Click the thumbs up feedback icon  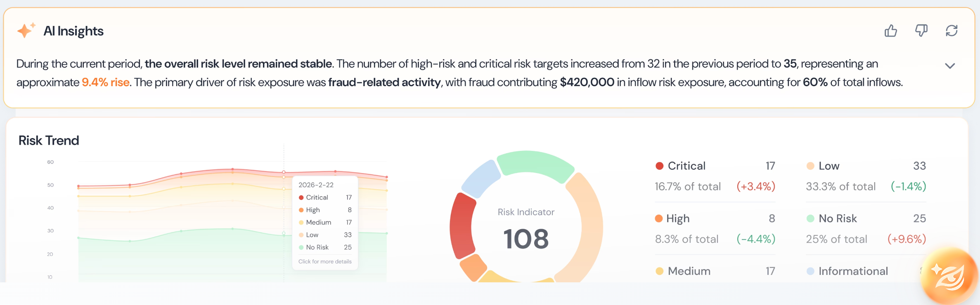click(891, 31)
